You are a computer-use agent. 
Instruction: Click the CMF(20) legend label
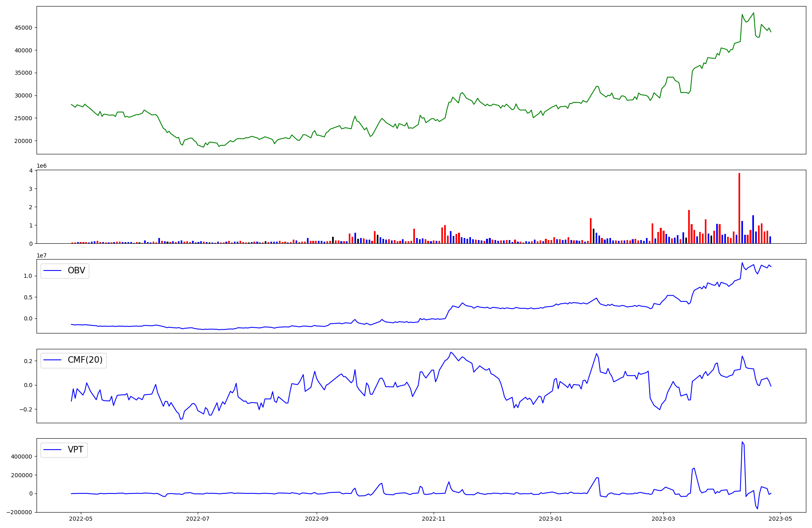point(85,360)
